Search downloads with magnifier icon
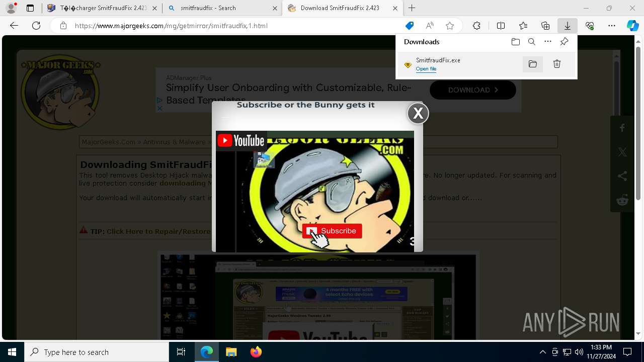This screenshot has height=362, width=644. coord(531,42)
